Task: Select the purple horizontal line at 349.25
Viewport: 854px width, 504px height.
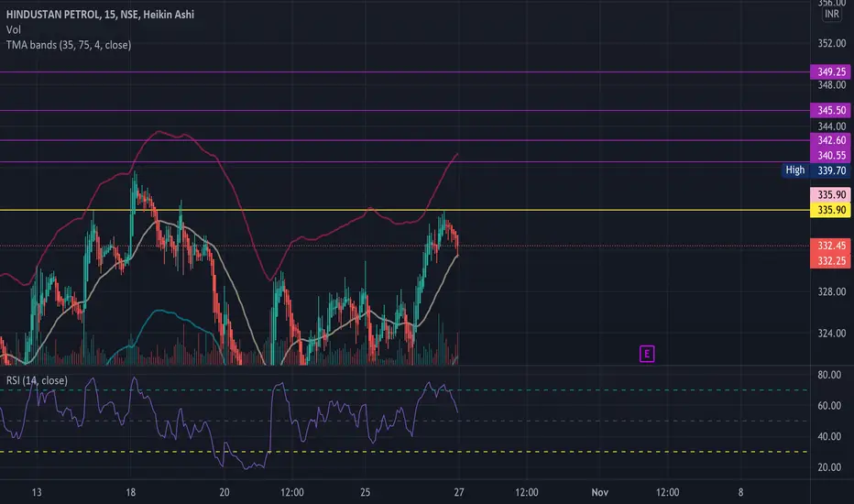Action: click(405, 71)
